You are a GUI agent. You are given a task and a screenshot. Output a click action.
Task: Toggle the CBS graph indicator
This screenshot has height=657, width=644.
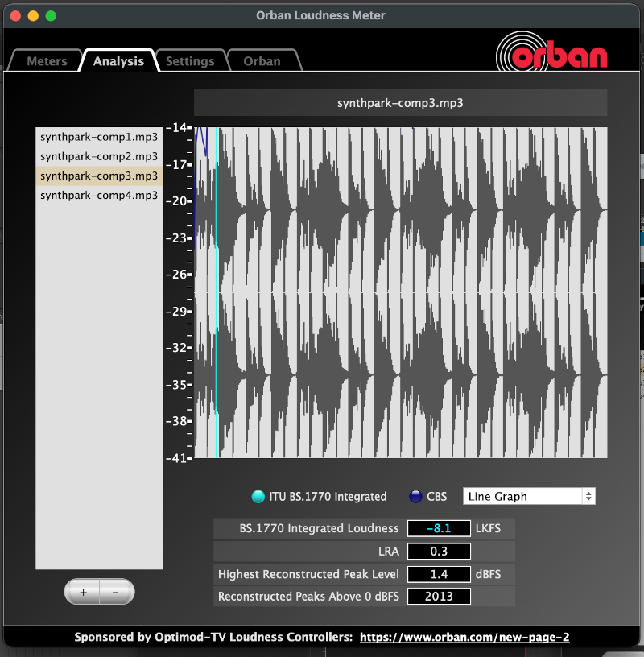(x=415, y=497)
